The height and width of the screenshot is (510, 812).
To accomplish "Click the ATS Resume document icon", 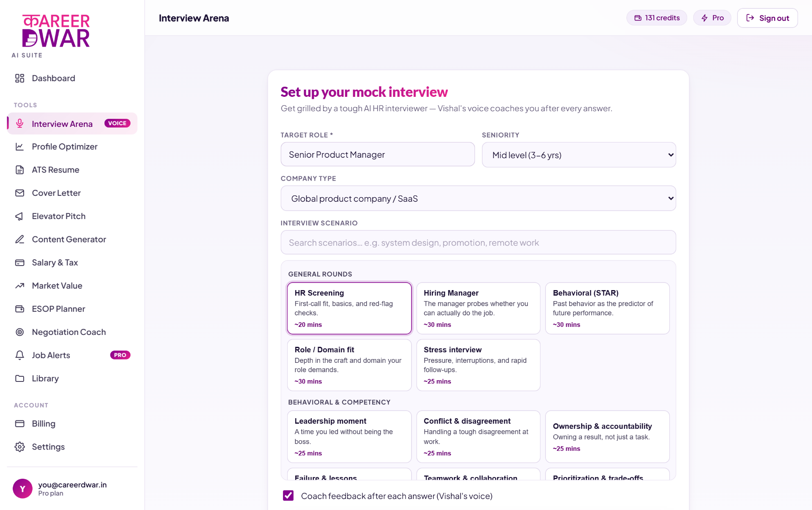I will (x=20, y=170).
